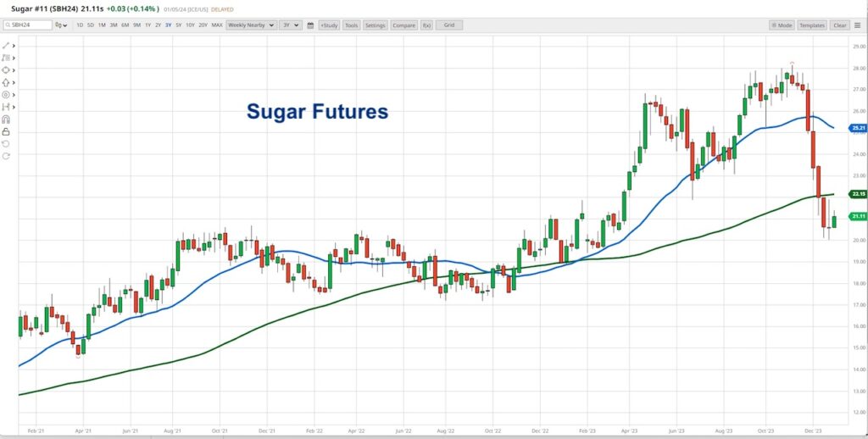Image resolution: width=868 pixels, height=439 pixels.
Task: Click the Clear button
Action: [x=840, y=25]
